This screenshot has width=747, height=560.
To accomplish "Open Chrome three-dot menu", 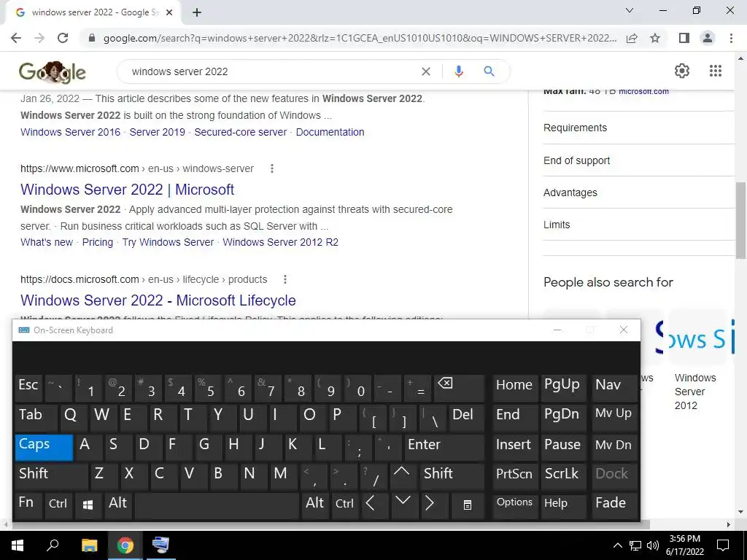I will pos(731,38).
